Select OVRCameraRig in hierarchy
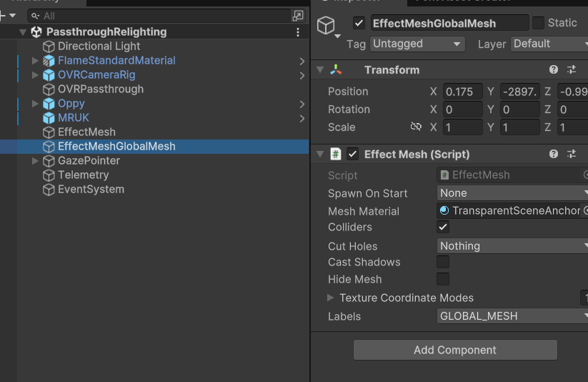 96,74
